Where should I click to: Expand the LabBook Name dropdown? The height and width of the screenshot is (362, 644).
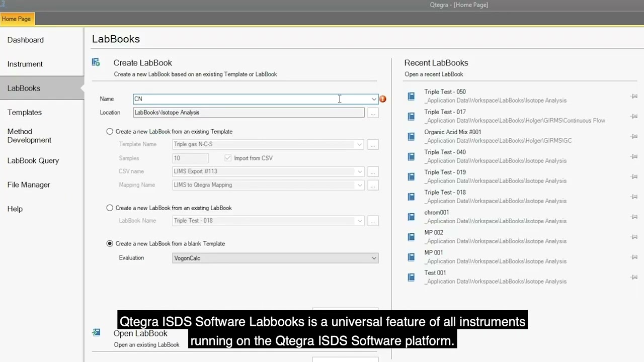[x=359, y=221]
